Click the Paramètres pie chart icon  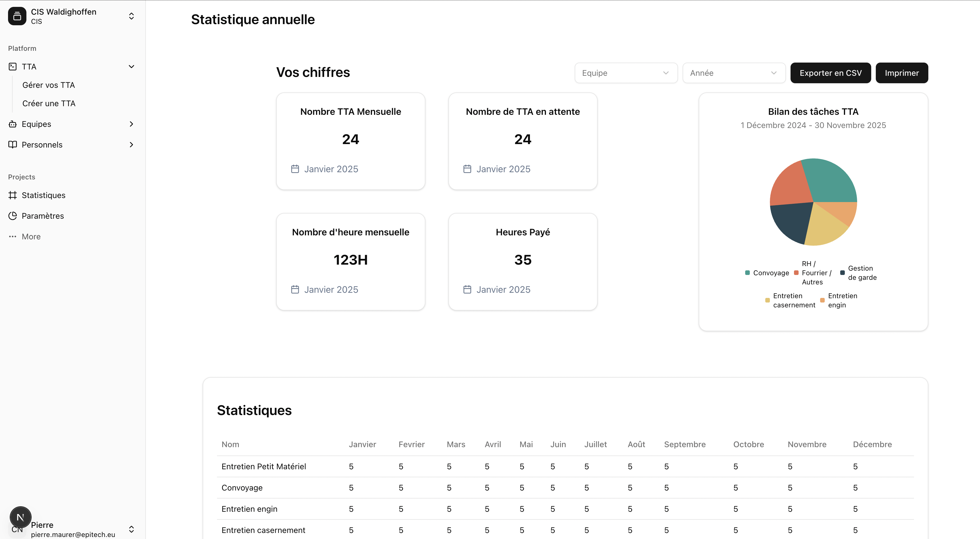[x=13, y=216]
